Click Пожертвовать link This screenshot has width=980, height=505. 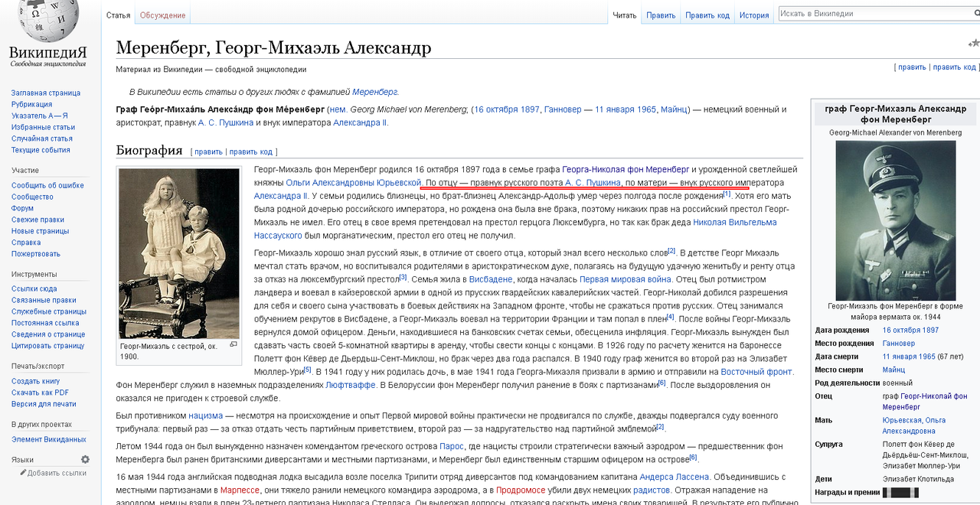(x=35, y=254)
